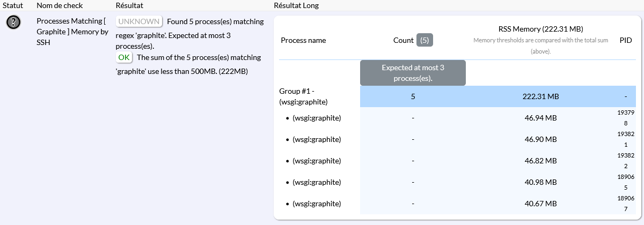This screenshot has height=225, width=644.
Task: Click the 'Expected at most 3 process(es)' warning box
Action: coord(413,73)
